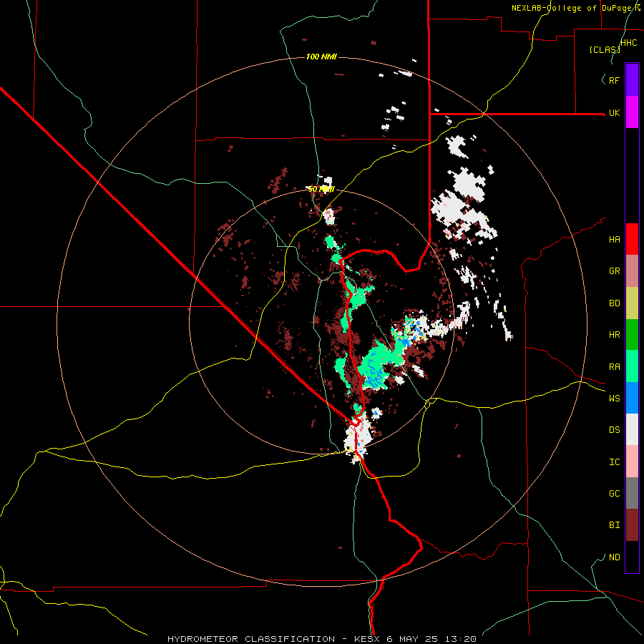Click the black ND color swatch

[632, 557]
